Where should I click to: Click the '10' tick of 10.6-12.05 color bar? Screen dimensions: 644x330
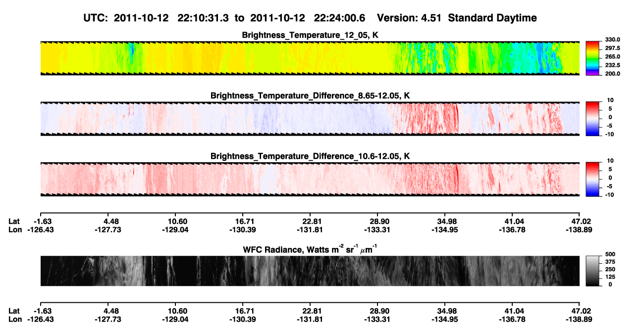[610, 161]
